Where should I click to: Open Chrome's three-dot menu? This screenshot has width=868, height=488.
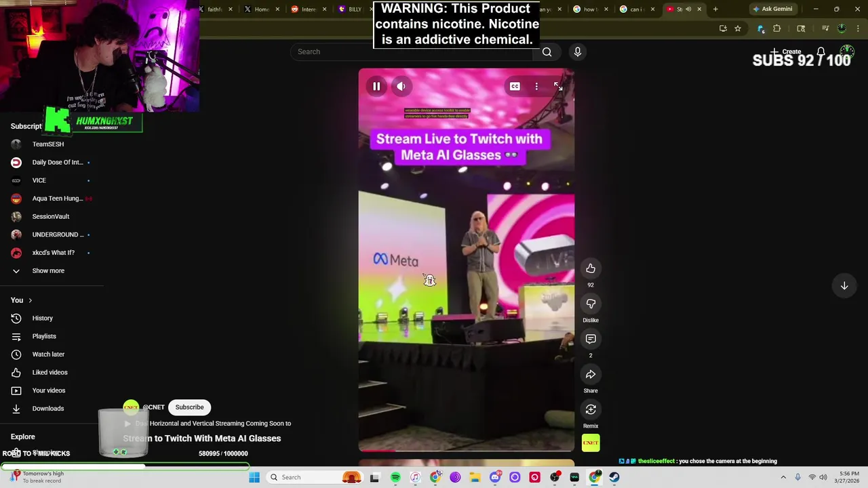[858, 28]
